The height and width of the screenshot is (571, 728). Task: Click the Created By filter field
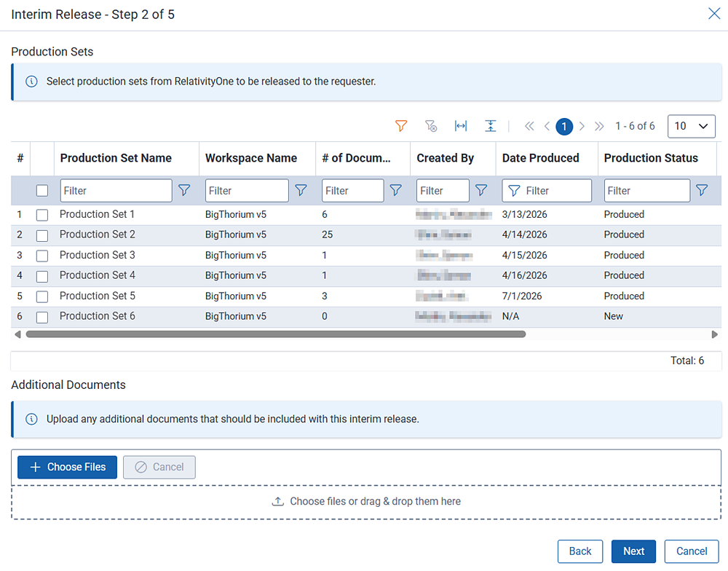[x=443, y=191]
